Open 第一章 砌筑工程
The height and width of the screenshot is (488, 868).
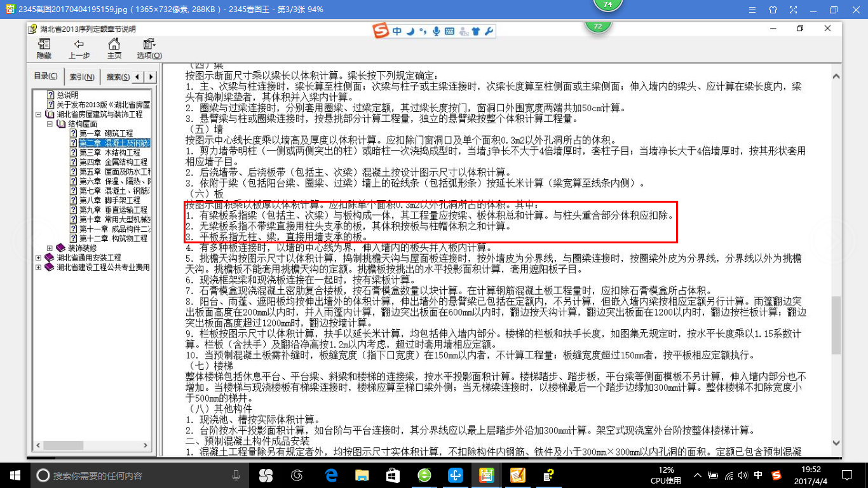tap(101, 133)
